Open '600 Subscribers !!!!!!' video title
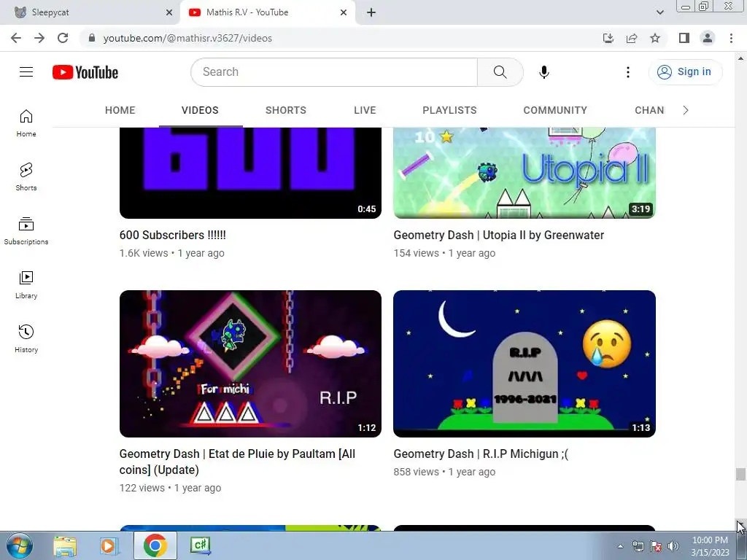747x560 pixels. 173,236
